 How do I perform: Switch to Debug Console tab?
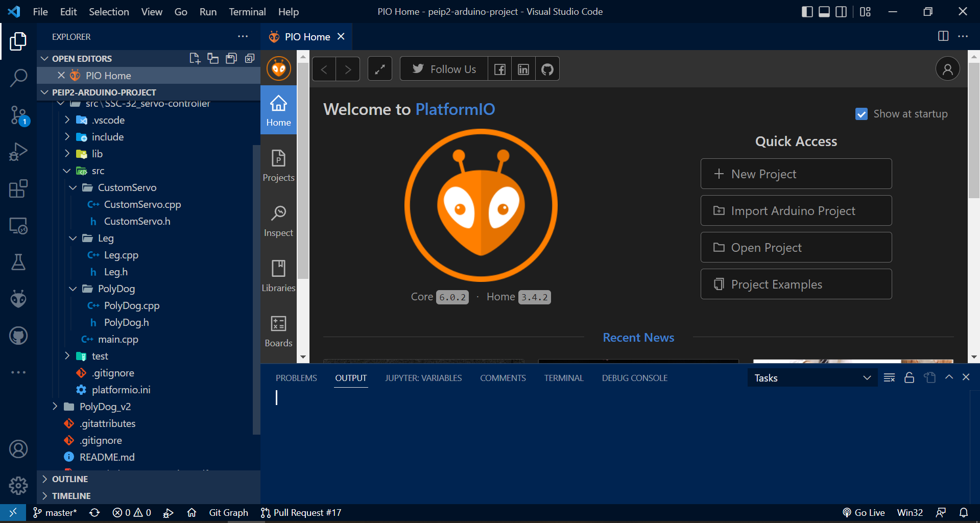click(x=634, y=378)
